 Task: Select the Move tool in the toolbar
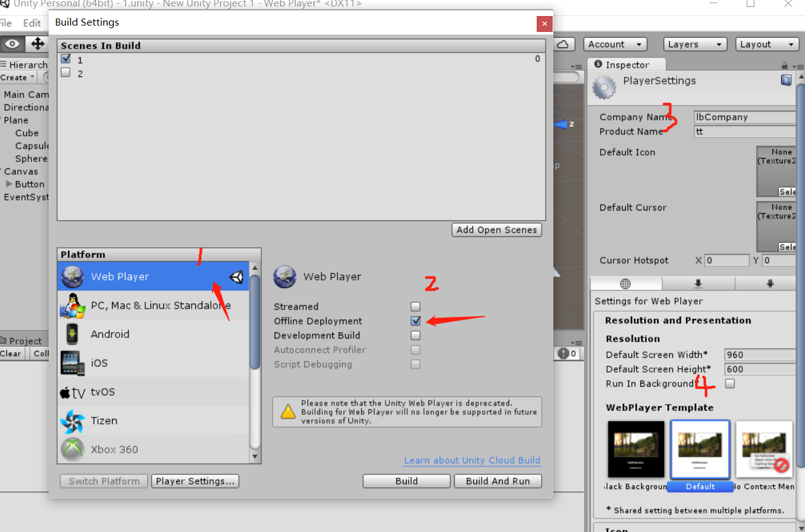37,44
